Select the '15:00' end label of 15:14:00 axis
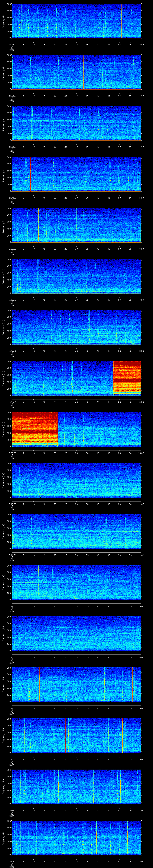153x868 pixels. click(x=141, y=709)
